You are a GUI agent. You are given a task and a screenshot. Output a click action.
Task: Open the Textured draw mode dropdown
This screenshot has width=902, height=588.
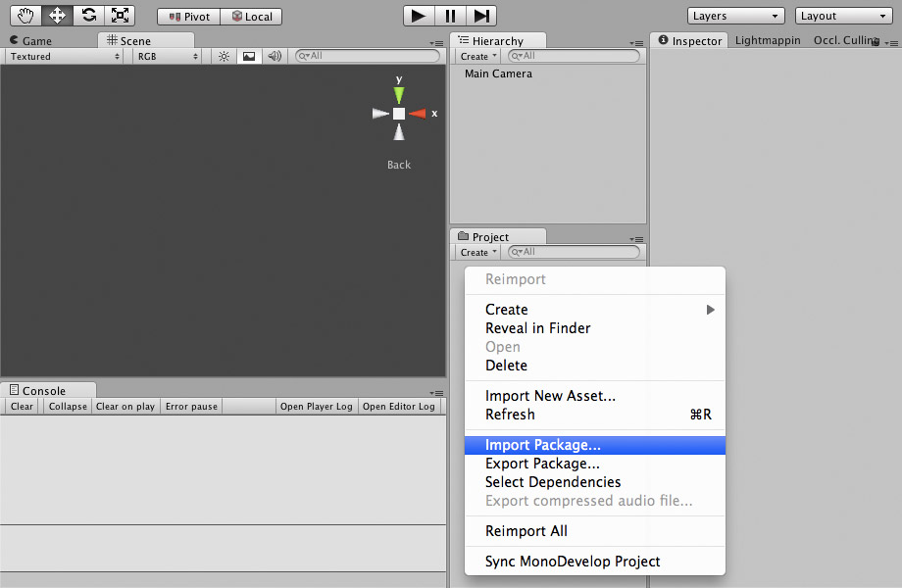pos(65,57)
